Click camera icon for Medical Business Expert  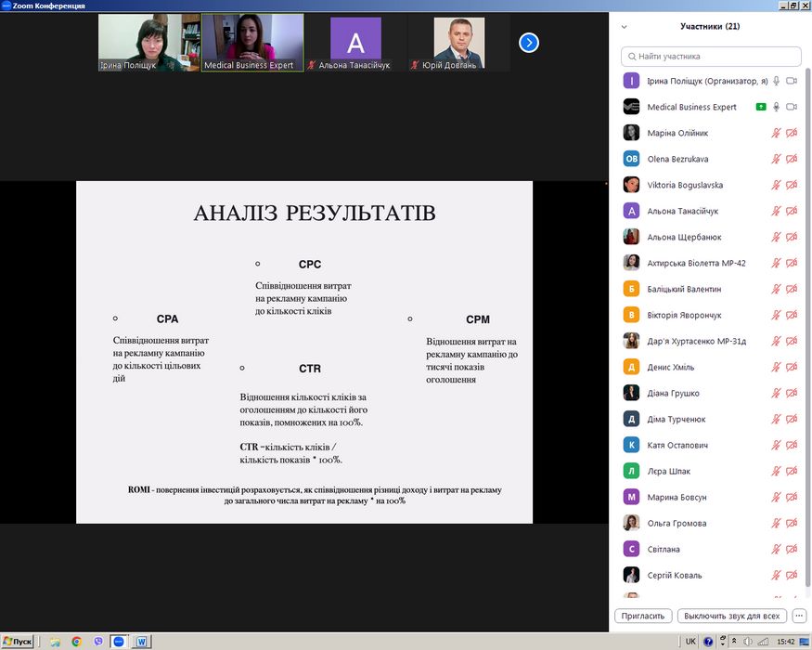[x=792, y=107]
